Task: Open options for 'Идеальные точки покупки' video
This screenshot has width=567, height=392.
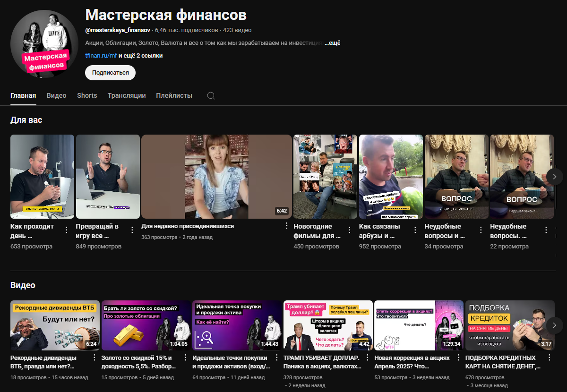Action: (x=276, y=358)
